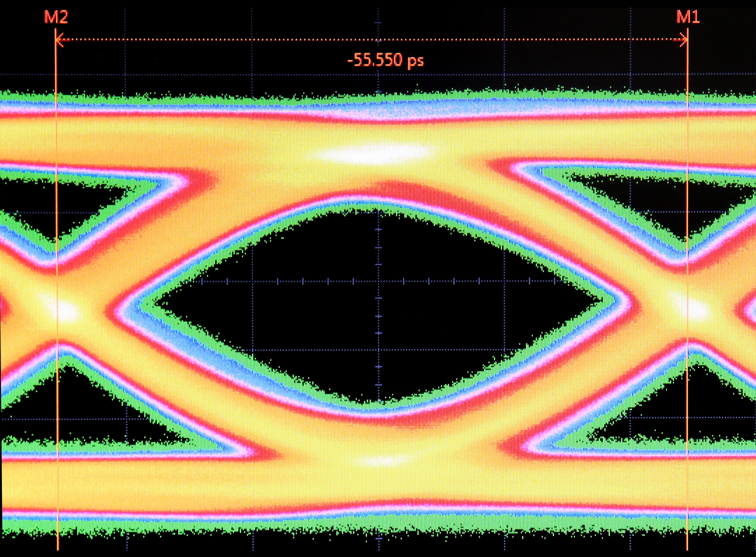Click the left arrowhead at M2
Image resolution: width=756 pixels, height=557 pixels.
[x=60, y=40]
